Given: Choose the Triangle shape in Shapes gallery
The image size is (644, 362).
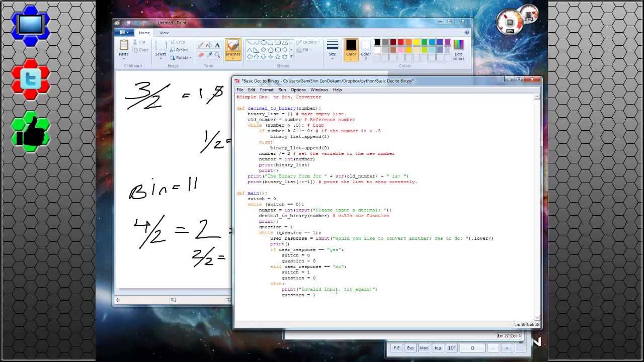Looking at the screenshot, I should [250, 50].
